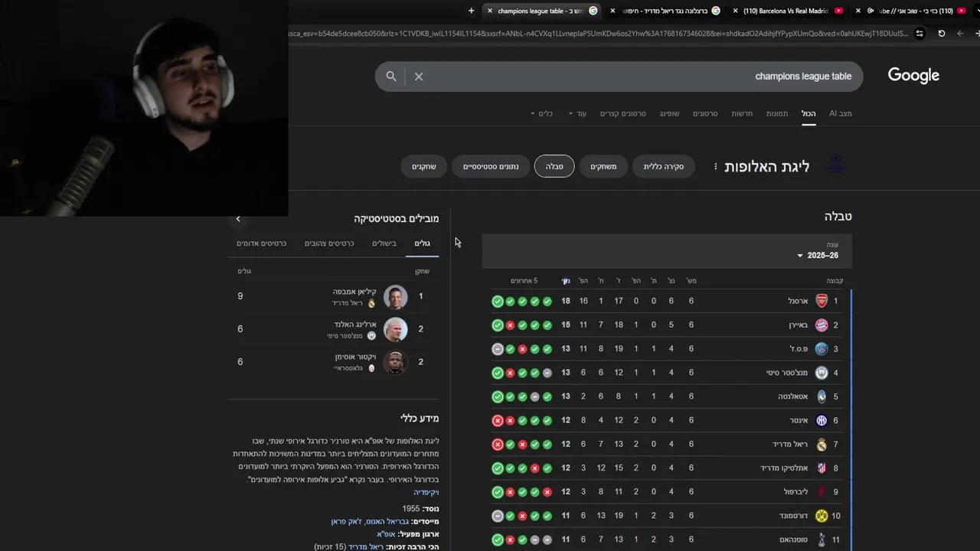The image size is (980, 551).
Task: Expand the עוד (More) dropdown
Action: pos(577,113)
